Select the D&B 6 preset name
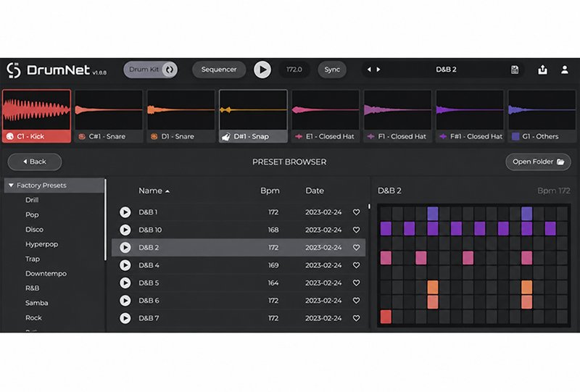Screen dimensions: 580x392 149,301
